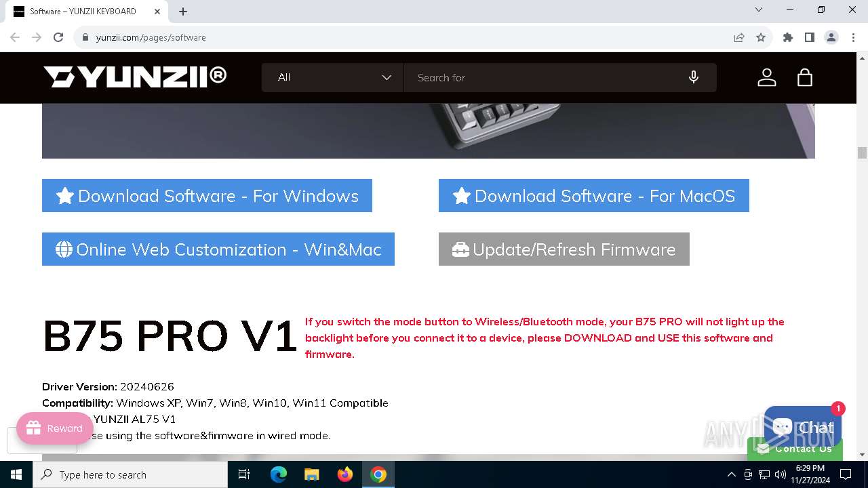Launch Microsoft Edge from taskbar
This screenshot has width=868, height=488.
(279, 474)
